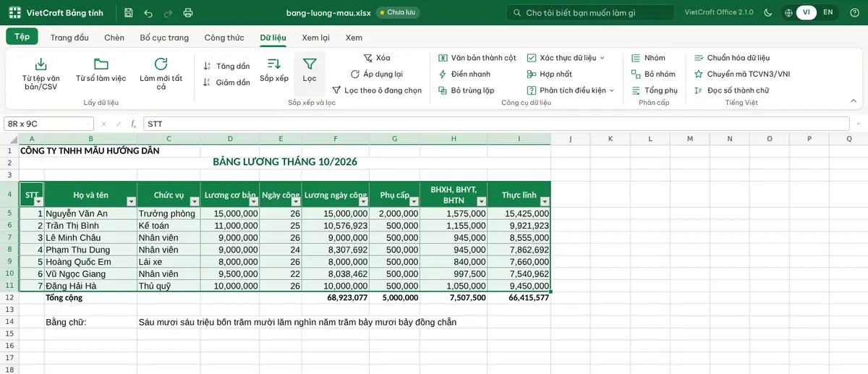Import data Từ tệp văn bản/CSV
868x374 pixels.
click(x=41, y=73)
